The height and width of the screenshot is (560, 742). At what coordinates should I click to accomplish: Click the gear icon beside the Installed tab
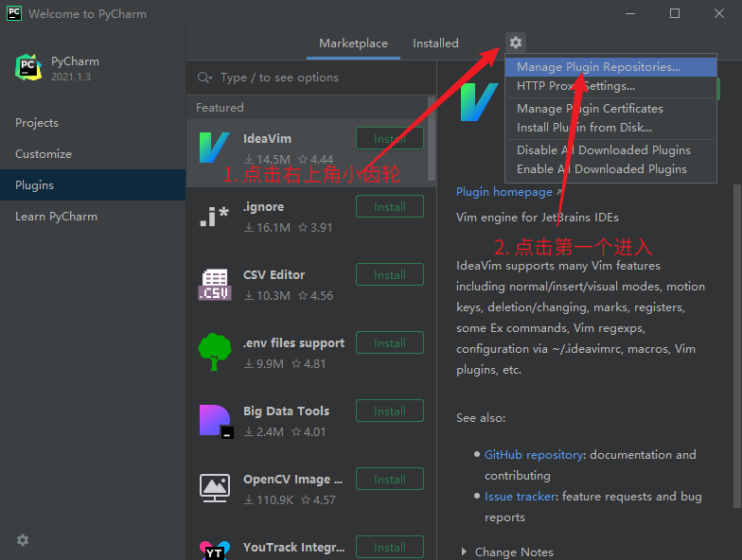point(515,43)
